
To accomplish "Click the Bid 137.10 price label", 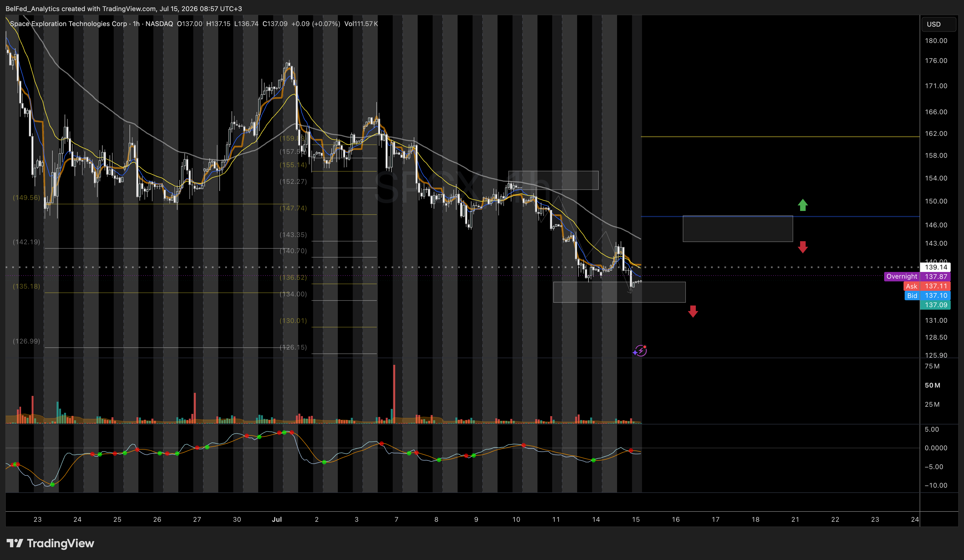I will 927,295.
